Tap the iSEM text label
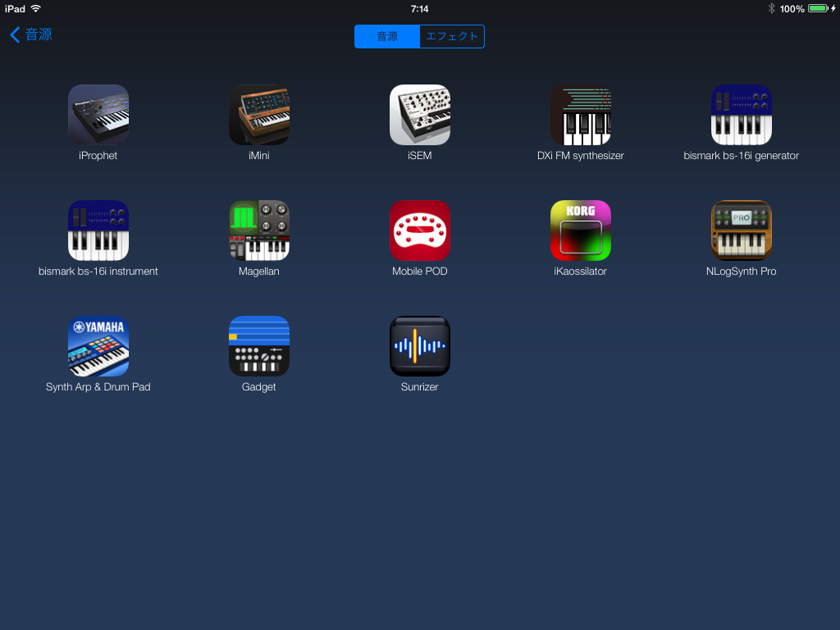 coord(419,156)
